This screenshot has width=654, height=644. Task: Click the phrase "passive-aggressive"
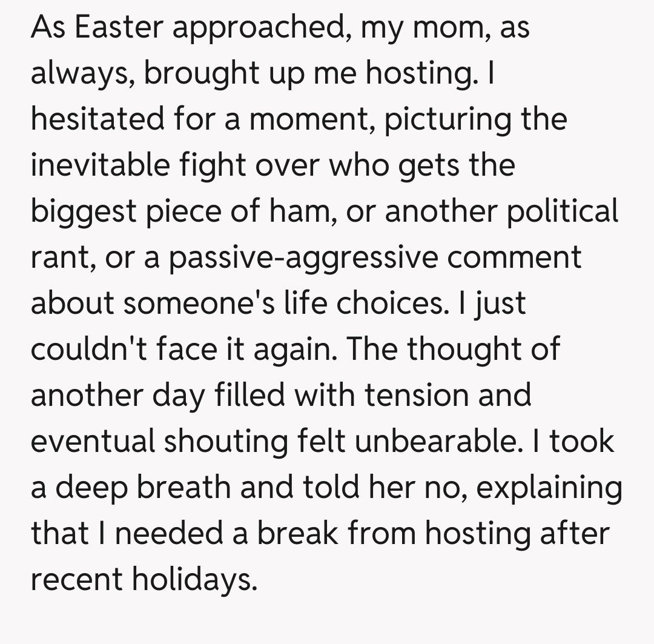(303, 257)
